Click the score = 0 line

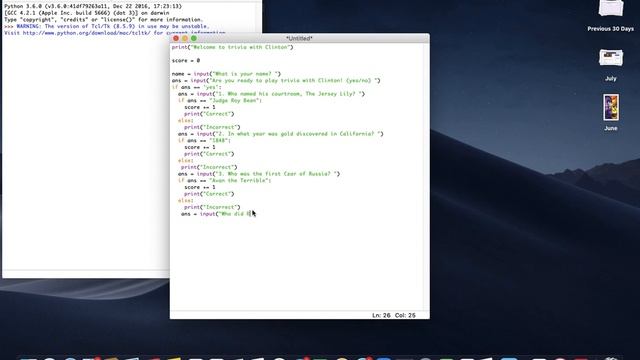coord(186,60)
